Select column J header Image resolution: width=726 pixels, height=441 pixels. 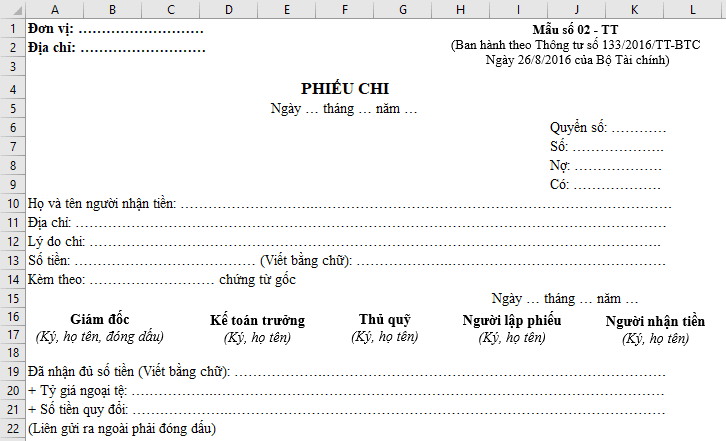pos(576,9)
